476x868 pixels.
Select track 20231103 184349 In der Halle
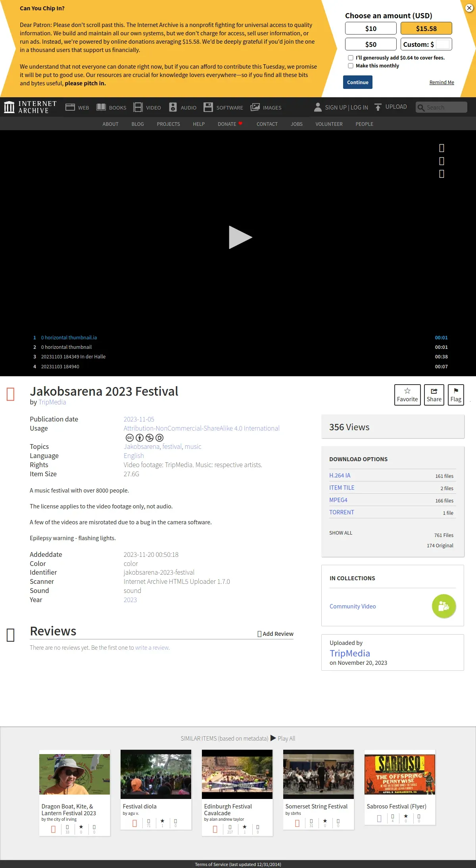tap(240, 357)
